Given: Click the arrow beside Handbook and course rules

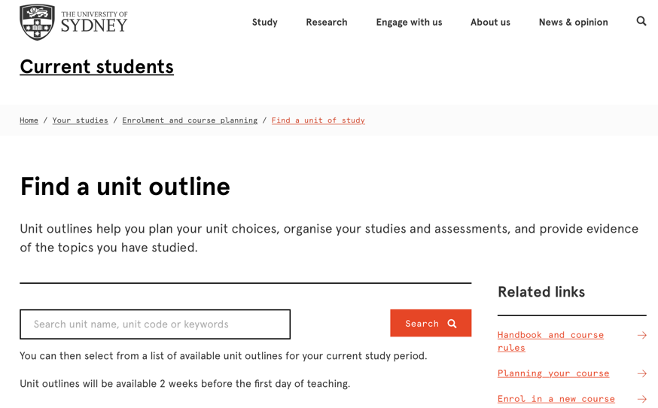Looking at the screenshot, I should [642, 335].
